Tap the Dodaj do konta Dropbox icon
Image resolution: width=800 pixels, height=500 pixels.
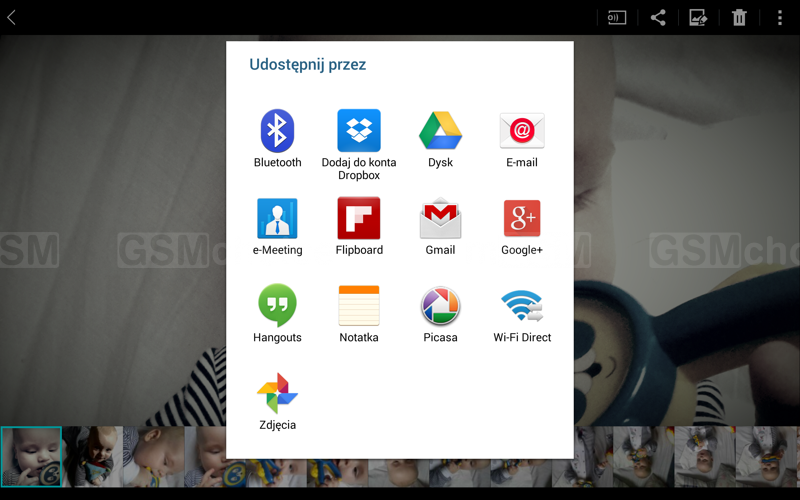[x=358, y=131]
